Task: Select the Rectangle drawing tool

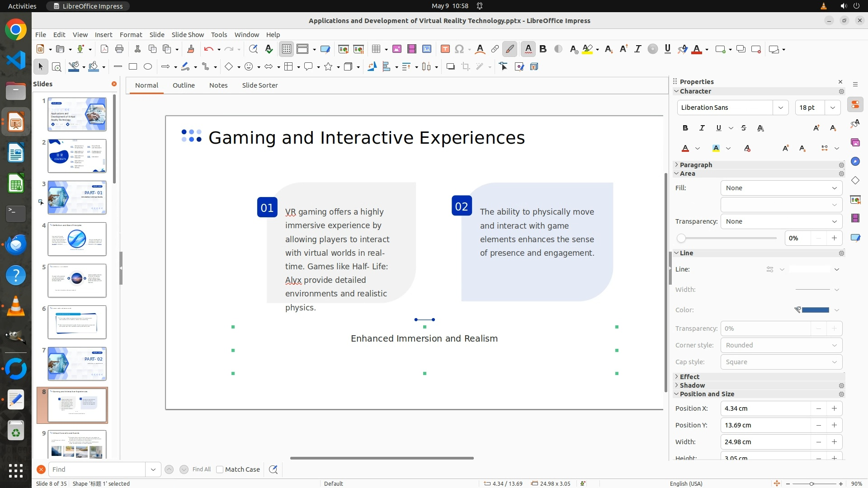Action: tap(133, 67)
